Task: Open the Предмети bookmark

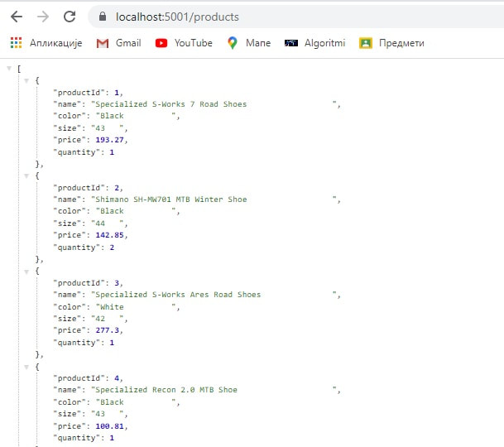Action: point(391,43)
